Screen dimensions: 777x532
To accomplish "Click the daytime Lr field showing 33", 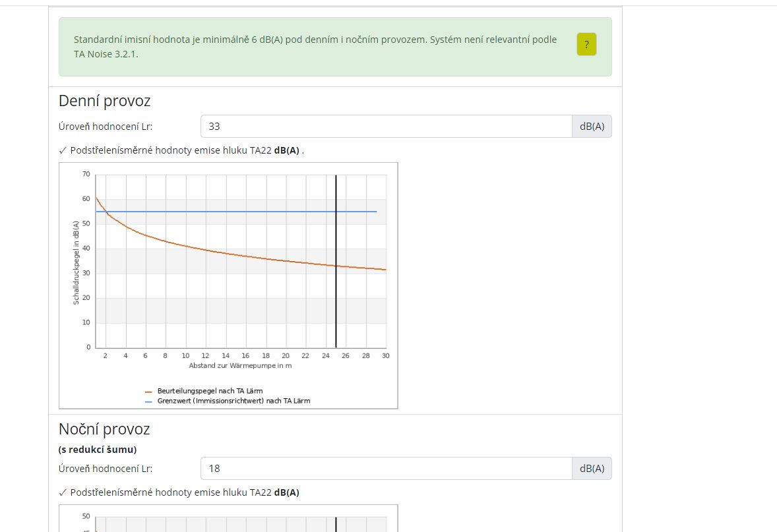I will (386, 127).
